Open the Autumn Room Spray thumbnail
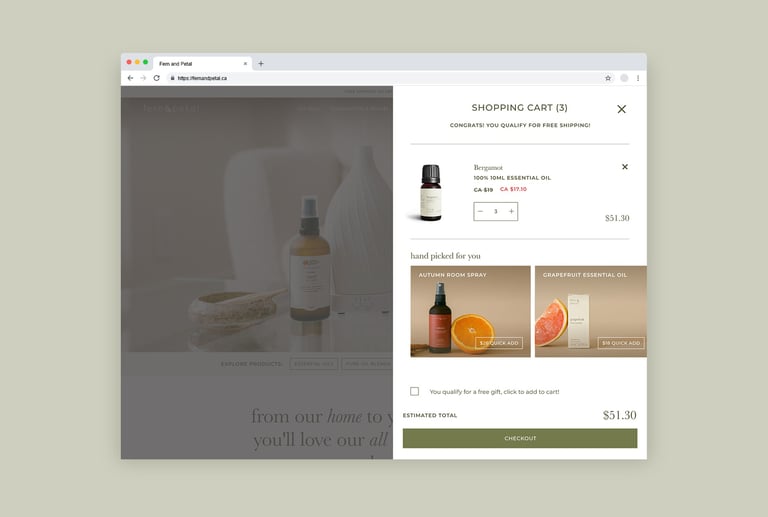The width and height of the screenshot is (768, 517). 470,311
